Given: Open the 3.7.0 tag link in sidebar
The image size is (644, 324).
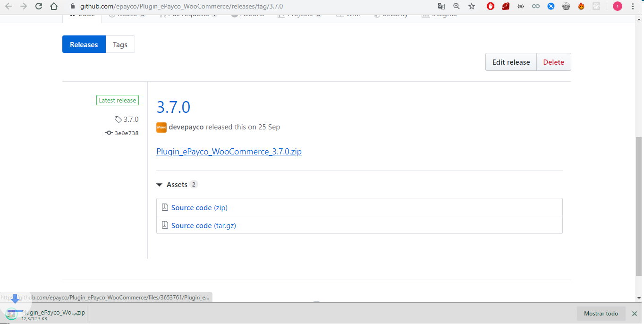Looking at the screenshot, I should tap(131, 119).
